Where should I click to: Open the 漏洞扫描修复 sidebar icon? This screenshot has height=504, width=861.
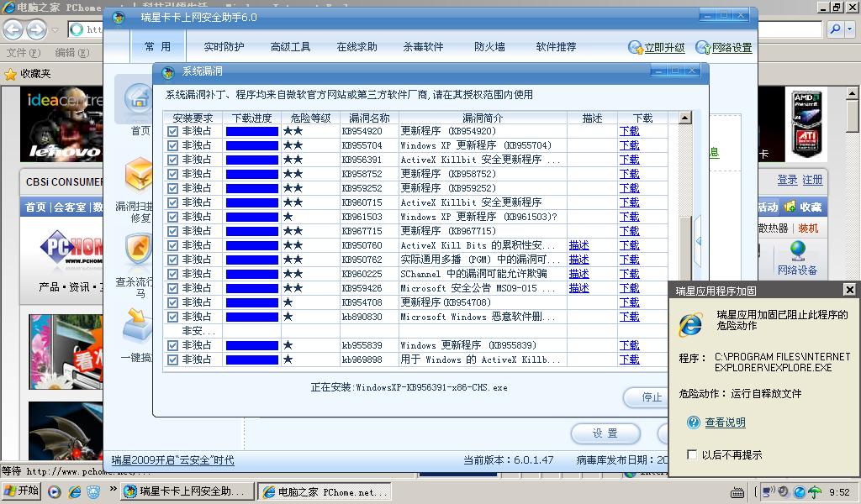pos(139,175)
